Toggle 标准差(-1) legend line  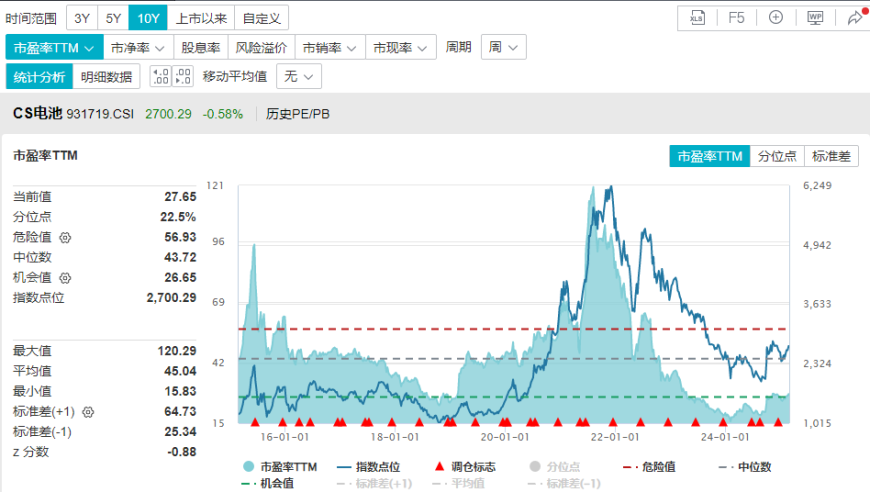point(564,483)
